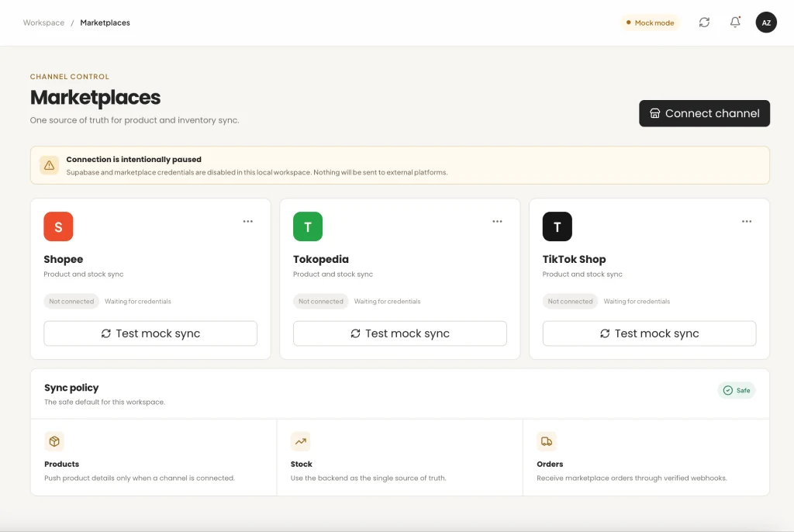The height and width of the screenshot is (532, 794).
Task: Click the refresh sync icon in header
Action: point(704,22)
